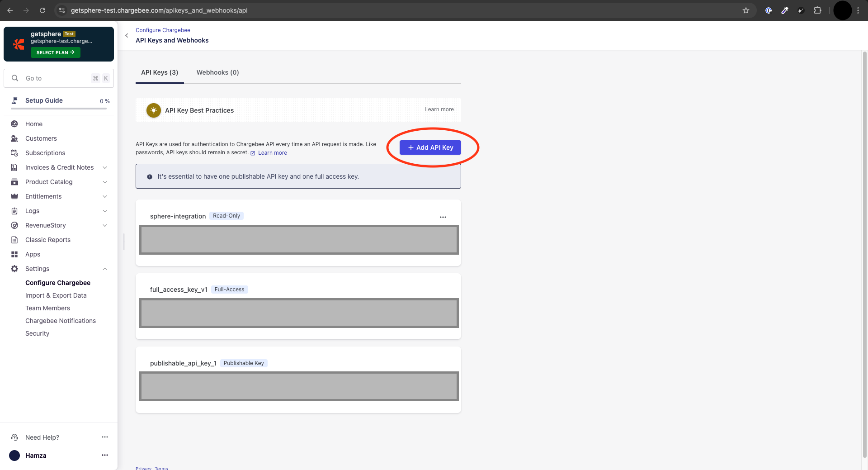Open Learn more in Best Practices banner
This screenshot has width=868, height=470.
click(x=439, y=109)
